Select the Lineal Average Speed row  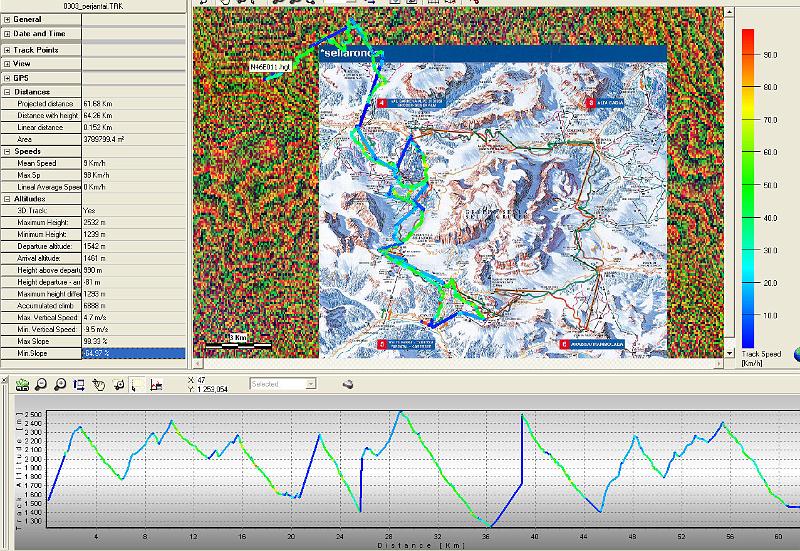click(93, 187)
